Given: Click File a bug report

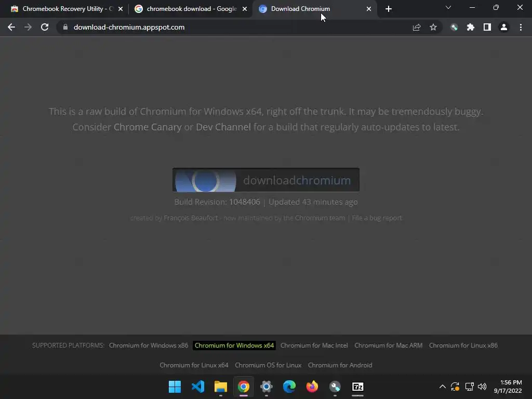Looking at the screenshot, I should click(x=377, y=218).
